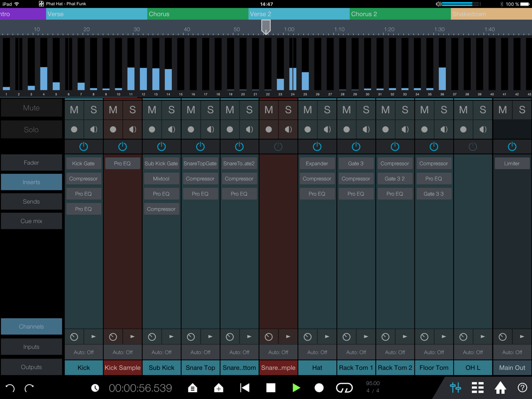Open the home icon at bottom right

click(x=500, y=388)
